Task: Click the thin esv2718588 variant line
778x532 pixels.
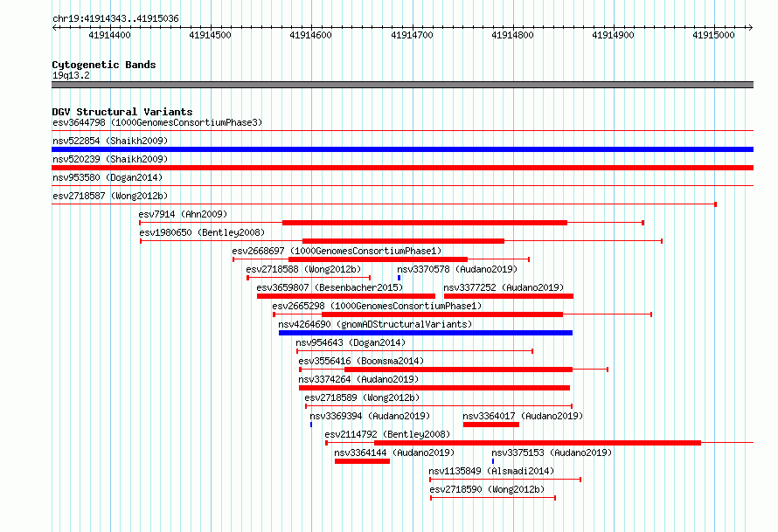Action: click(309, 278)
